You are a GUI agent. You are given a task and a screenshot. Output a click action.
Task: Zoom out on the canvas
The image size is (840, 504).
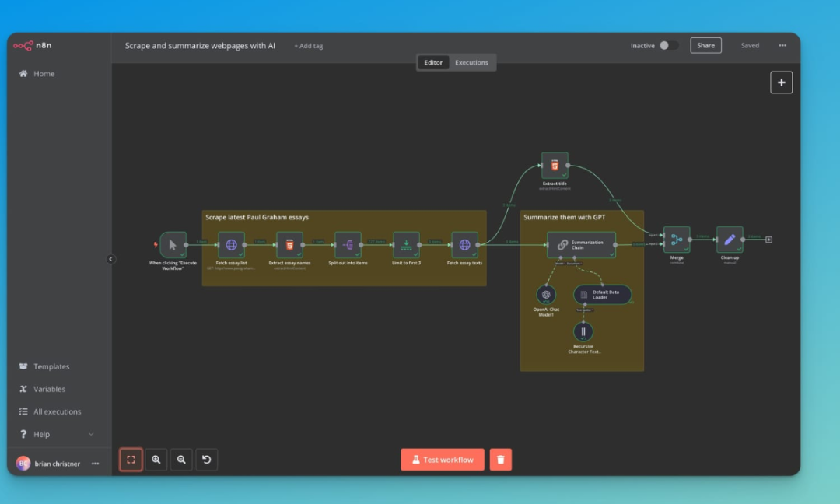click(x=181, y=460)
